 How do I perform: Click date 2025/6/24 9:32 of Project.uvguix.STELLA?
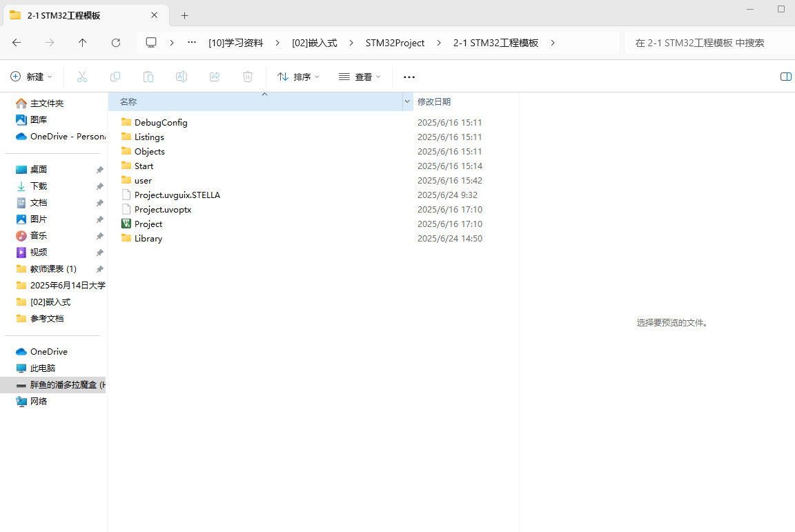tap(447, 195)
